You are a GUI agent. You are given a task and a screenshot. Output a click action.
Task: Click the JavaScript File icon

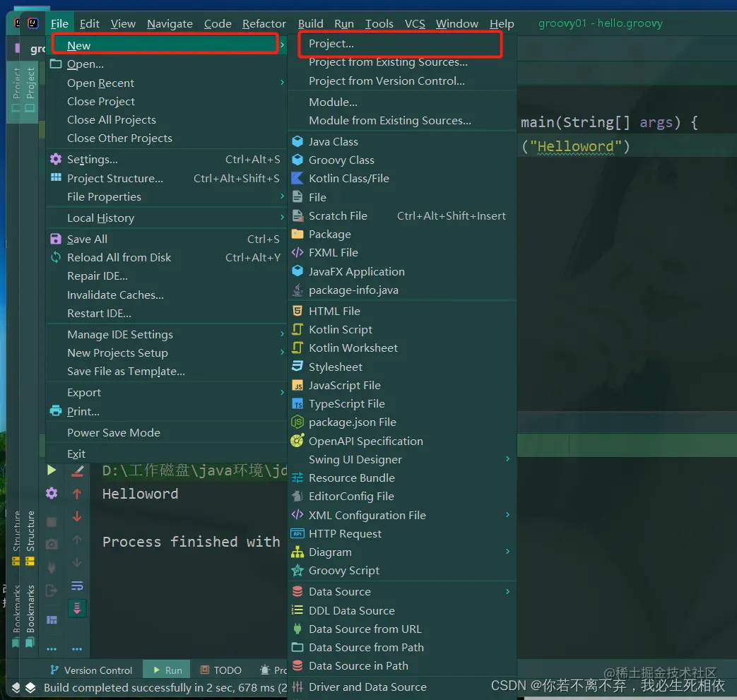pyautogui.click(x=297, y=385)
